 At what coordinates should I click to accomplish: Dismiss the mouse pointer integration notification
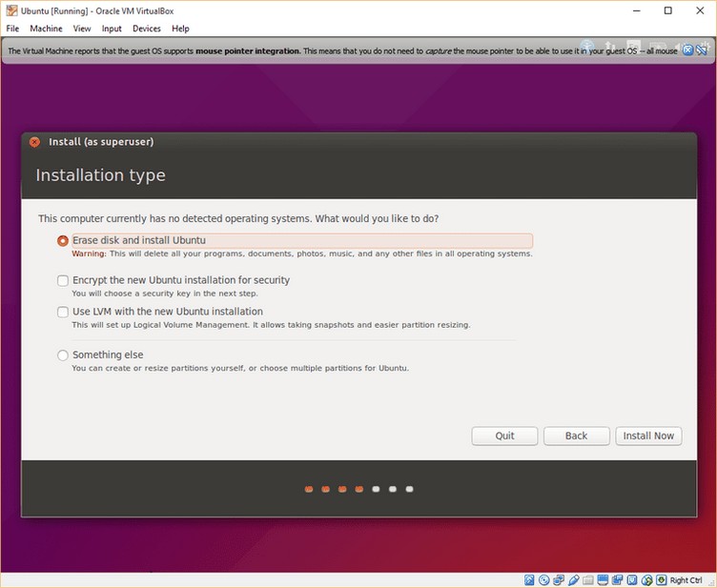tap(687, 51)
